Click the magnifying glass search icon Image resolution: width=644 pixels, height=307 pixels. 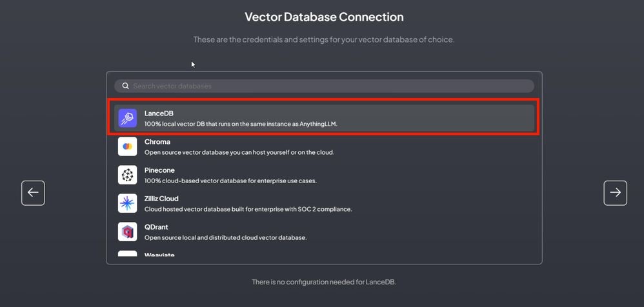126,86
